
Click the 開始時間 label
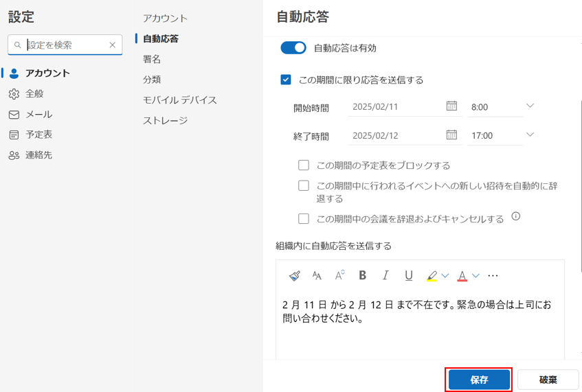pyautogui.click(x=311, y=108)
